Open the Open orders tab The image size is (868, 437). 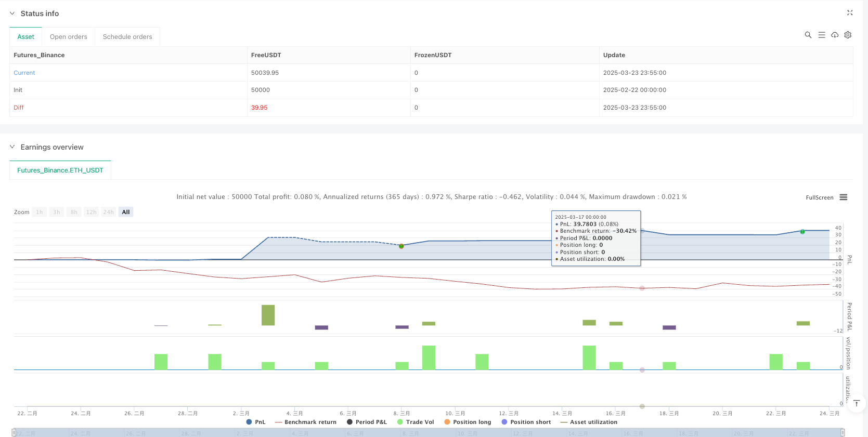(x=69, y=37)
